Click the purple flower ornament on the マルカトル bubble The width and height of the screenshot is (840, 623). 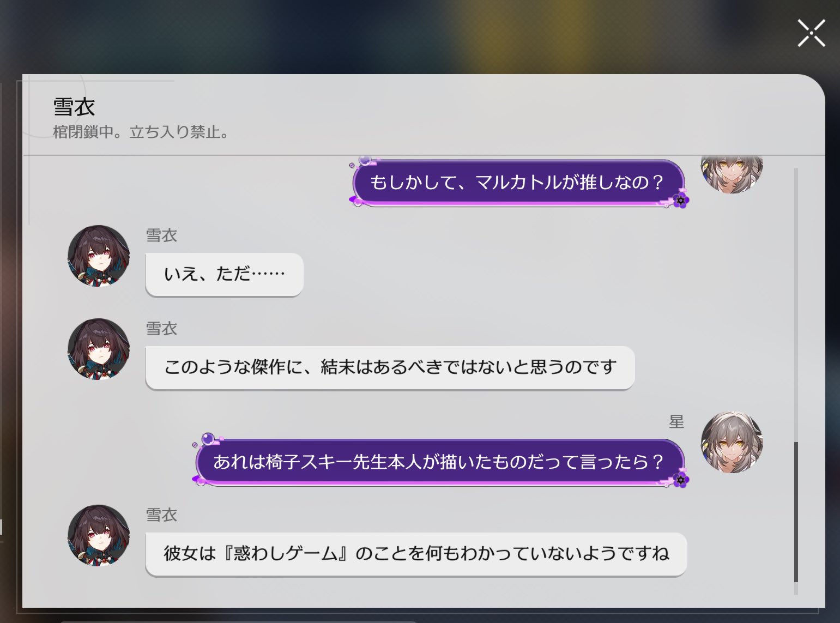(x=680, y=201)
